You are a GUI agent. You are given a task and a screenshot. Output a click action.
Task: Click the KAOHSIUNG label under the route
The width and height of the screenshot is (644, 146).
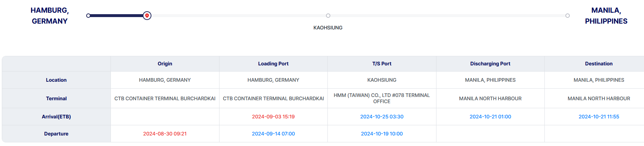tap(328, 28)
